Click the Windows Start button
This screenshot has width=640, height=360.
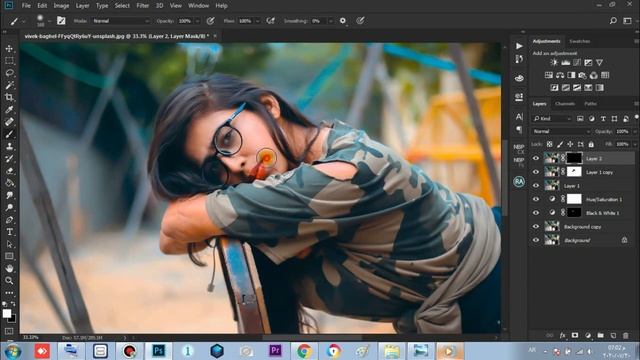pos(13,351)
